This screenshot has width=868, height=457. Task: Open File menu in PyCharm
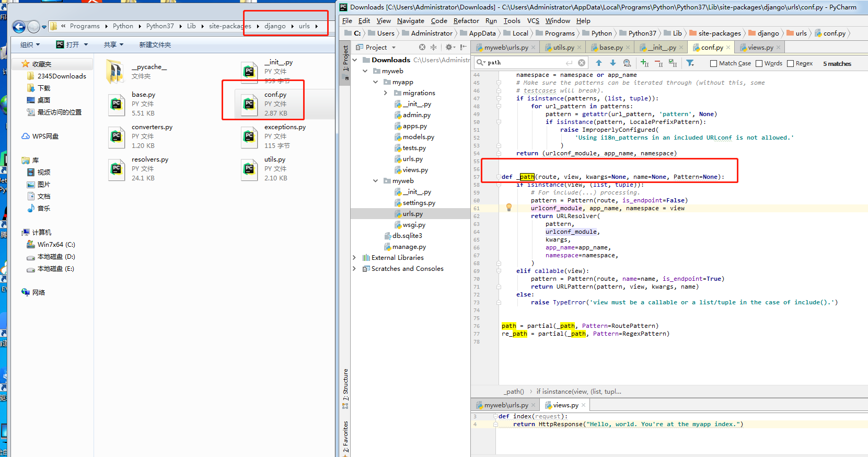[x=347, y=21]
